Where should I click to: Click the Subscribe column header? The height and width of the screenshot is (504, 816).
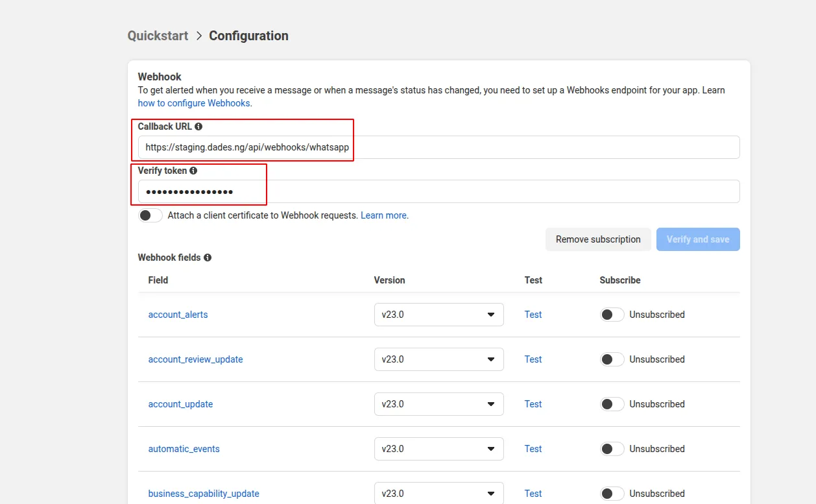[x=620, y=280]
